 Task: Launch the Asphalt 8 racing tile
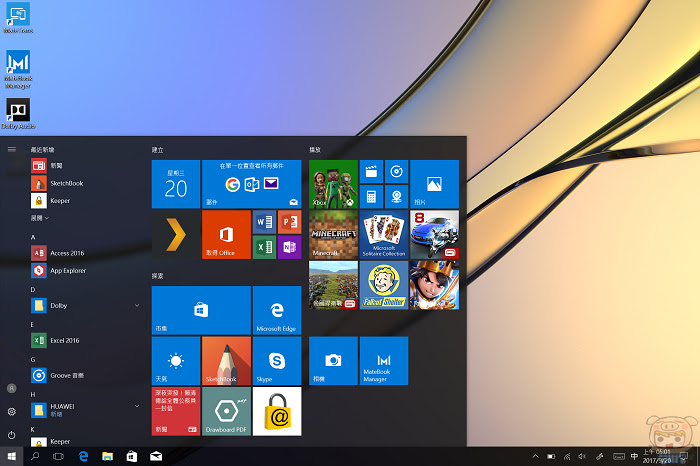[434, 235]
